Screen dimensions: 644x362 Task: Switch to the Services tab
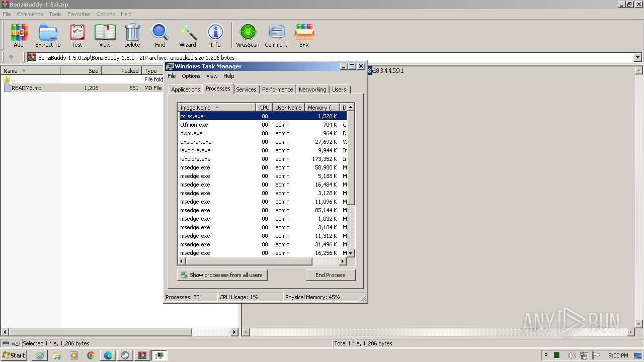pyautogui.click(x=246, y=89)
